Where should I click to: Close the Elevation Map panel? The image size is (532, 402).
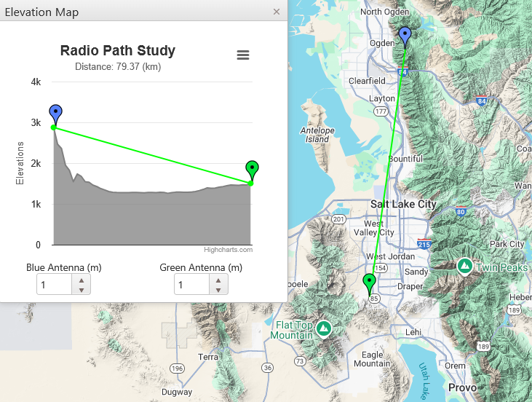pos(276,12)
